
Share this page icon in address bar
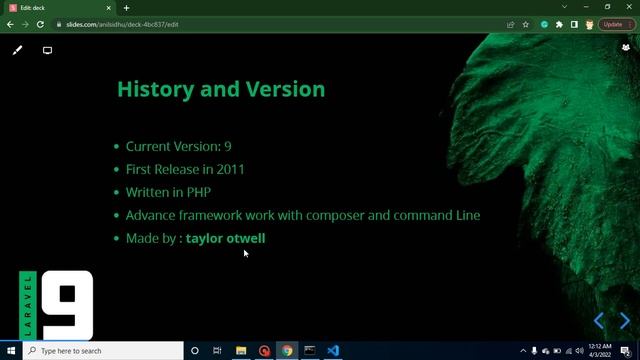click(510, 24)
